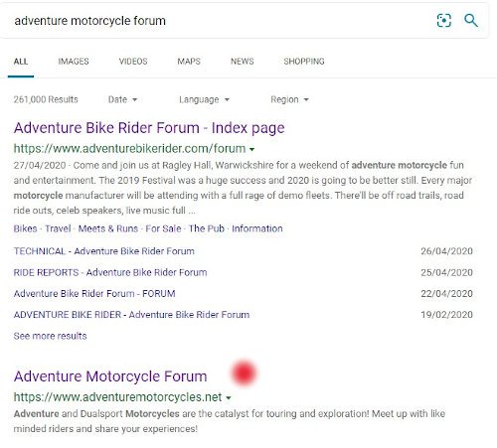Go to the Shopping tab
This screenshot has width=497, height=448.
pos(304,62)
